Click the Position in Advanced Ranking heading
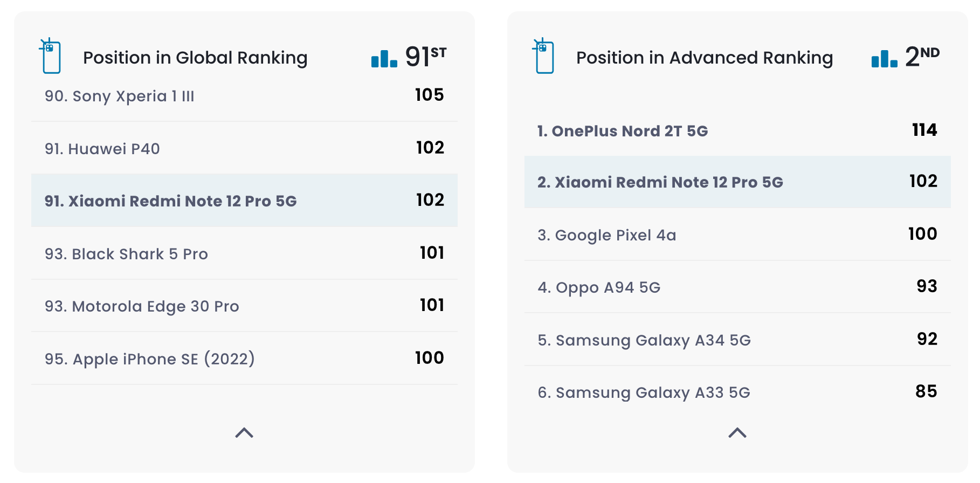The width and height of the screenshot is (980, 483). [705, 58]
